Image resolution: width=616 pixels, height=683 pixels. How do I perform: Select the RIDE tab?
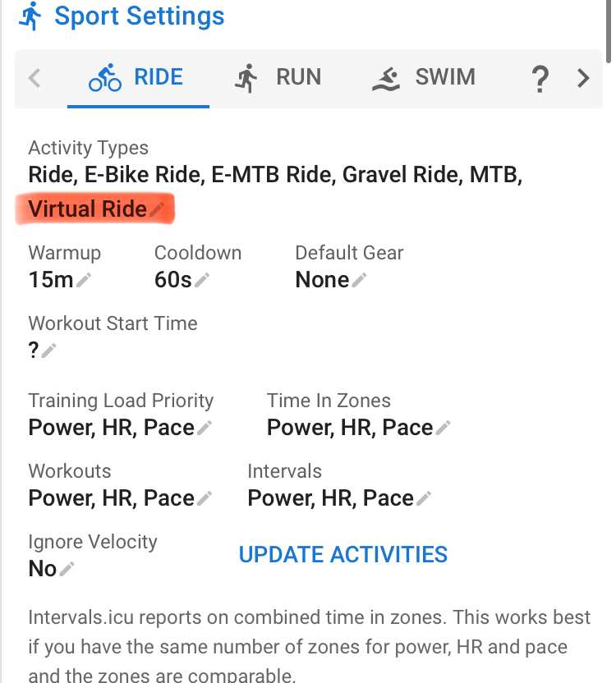pyautogui.click(x=137, y=78)
